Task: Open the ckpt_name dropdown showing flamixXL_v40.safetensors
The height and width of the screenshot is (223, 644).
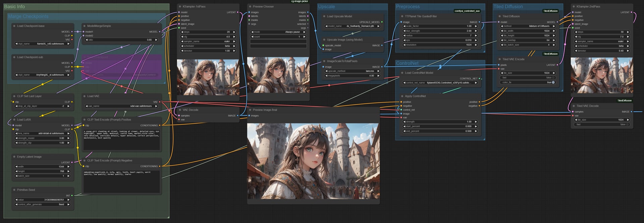Action: (x=42, y=44)
